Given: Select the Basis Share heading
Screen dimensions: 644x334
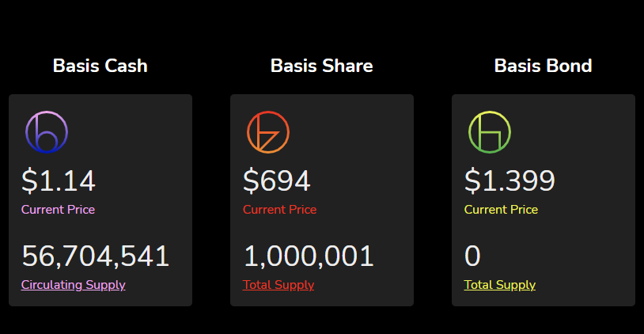Looking at the screenshot, I should pyautogui.click(x=322, y=66).
